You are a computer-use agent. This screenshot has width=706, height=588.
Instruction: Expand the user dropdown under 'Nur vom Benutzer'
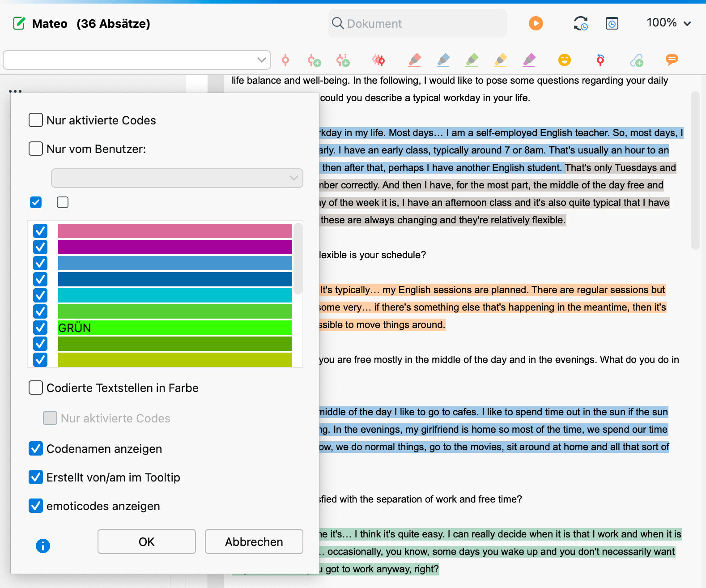(177, 178)
